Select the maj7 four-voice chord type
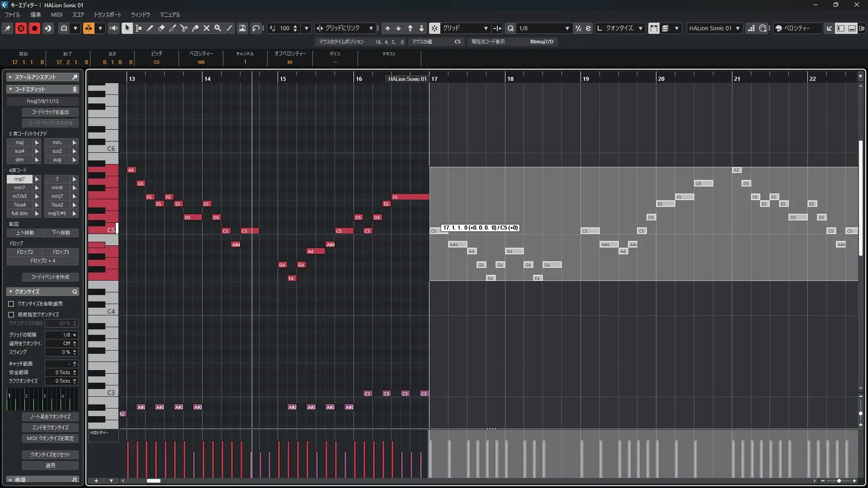The height and width of the screenshot is (488, 868). [x=19, y=179]
